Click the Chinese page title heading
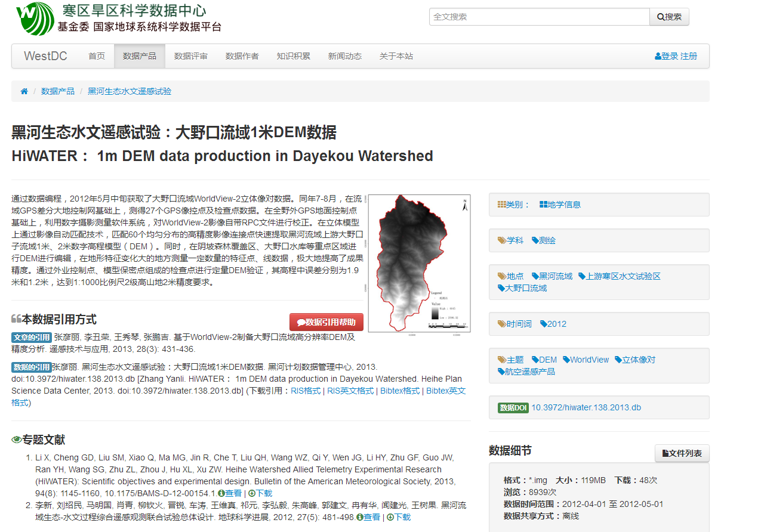 pos(174,132)
